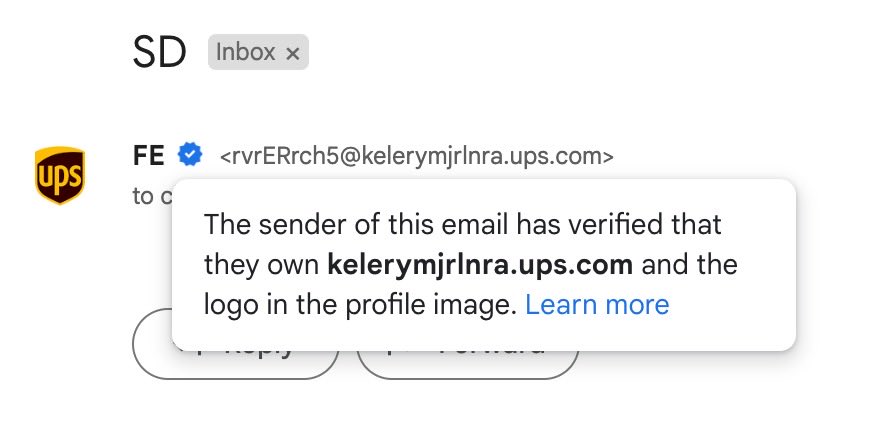886x438 pixels.
Task: Remove the Inbox label using its x
Action: [292, 53]
